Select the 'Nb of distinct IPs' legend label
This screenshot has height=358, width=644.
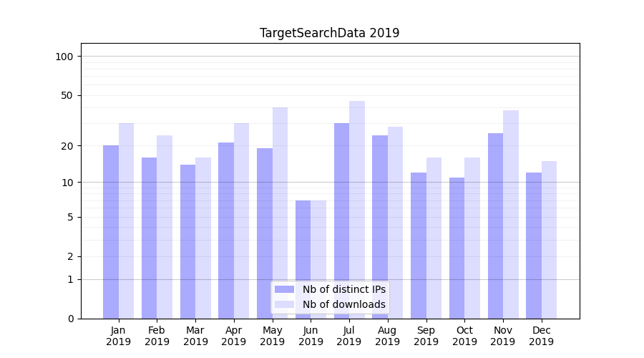tap(343, 289)
